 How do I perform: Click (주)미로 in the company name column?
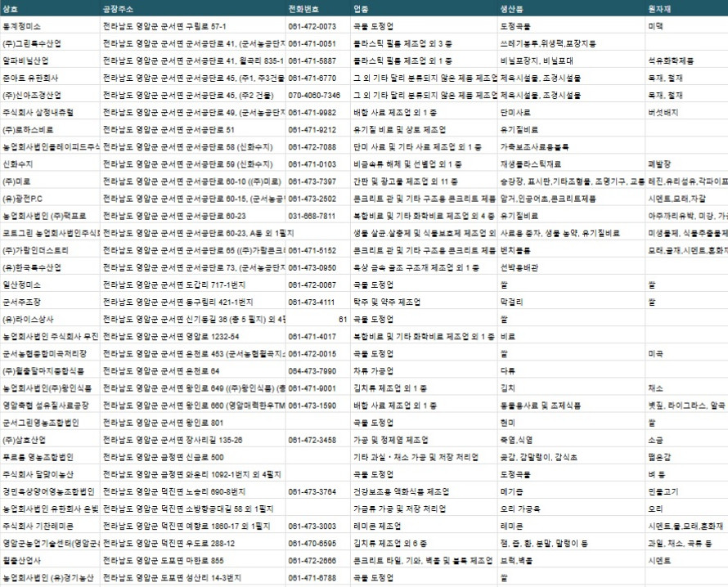coord(50,181)
